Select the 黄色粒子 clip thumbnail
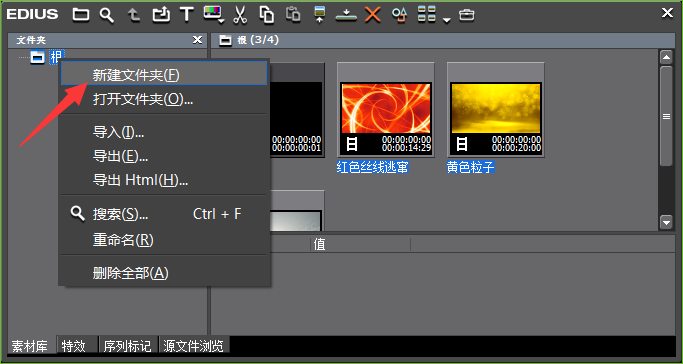 (x=496, y=110)
